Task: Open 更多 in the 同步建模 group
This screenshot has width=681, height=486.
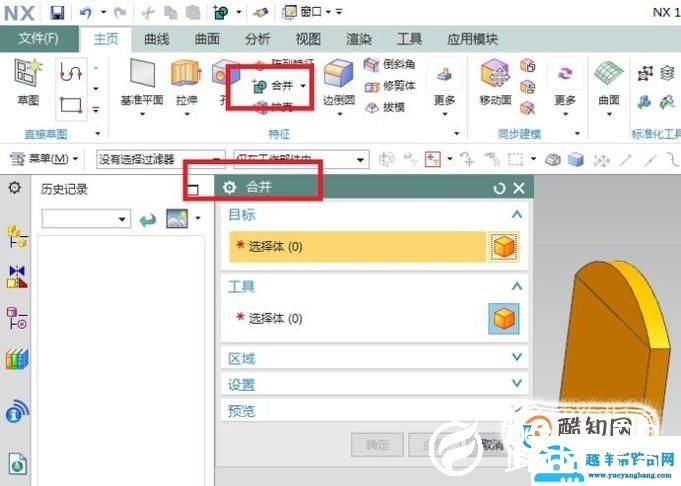Action: (x=565, y=89)
